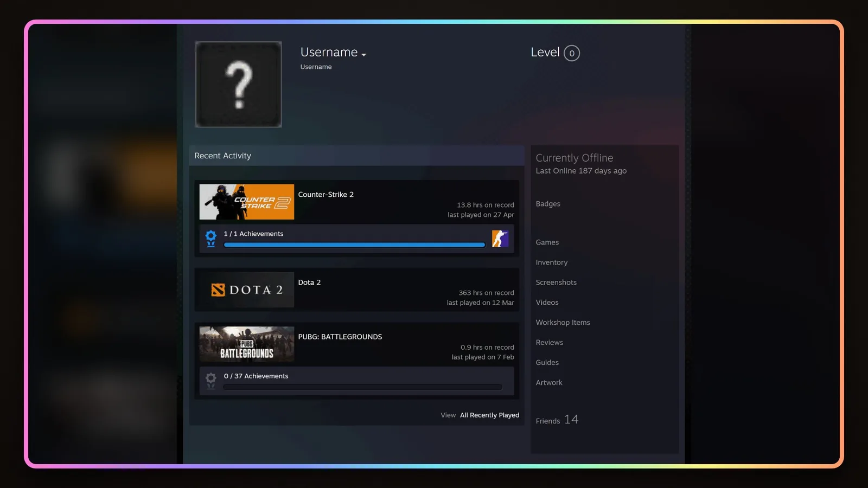Click last played on 7 Feb text

(483, 357)
